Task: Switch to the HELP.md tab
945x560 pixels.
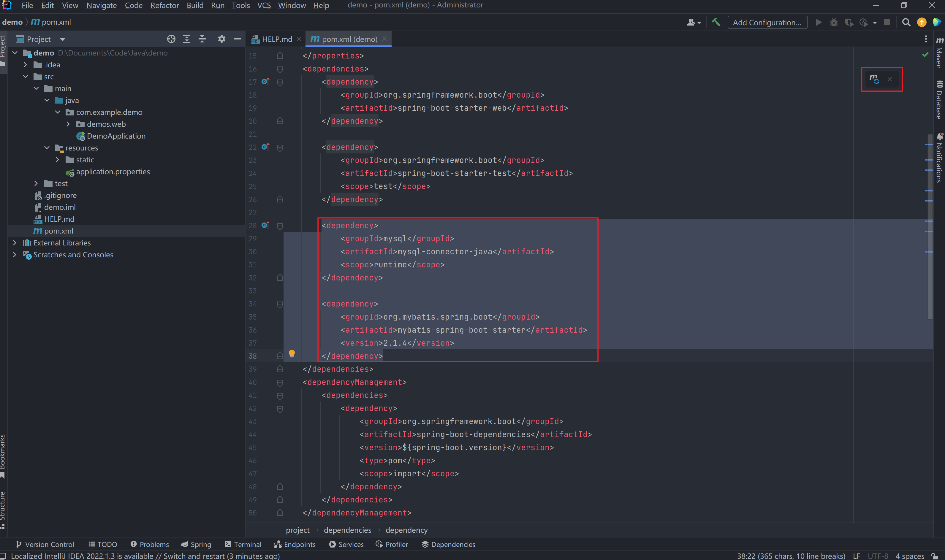Action: [277, 39]
